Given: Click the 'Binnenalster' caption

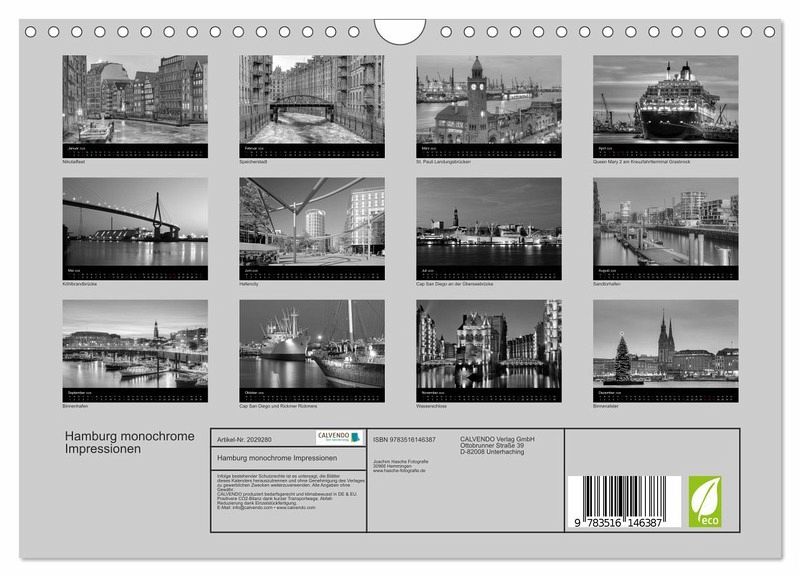Looking at the screenshot, I should pos(606,406).
